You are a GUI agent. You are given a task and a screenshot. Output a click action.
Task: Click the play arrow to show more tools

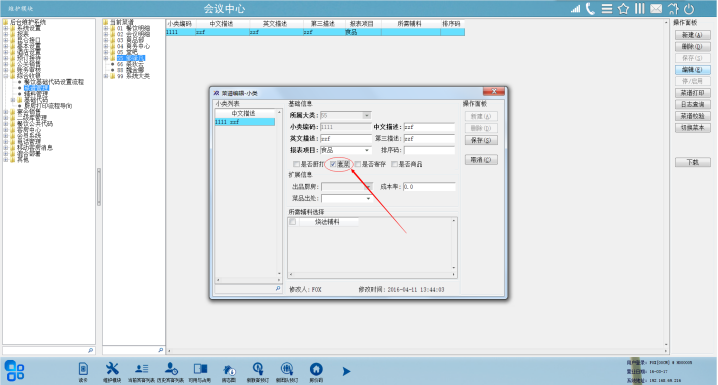[346, 371]
